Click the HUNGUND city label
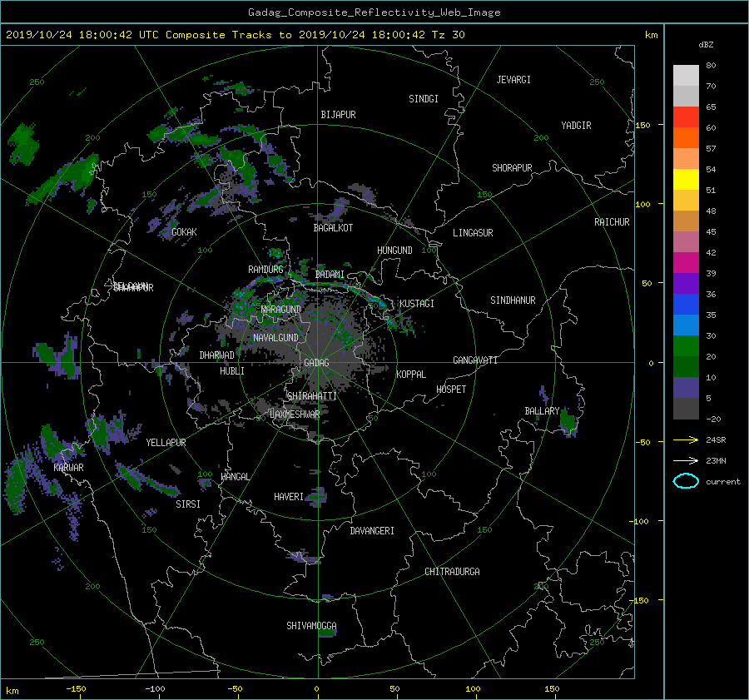Screen dimensions: 749x700 coord(394,251)
